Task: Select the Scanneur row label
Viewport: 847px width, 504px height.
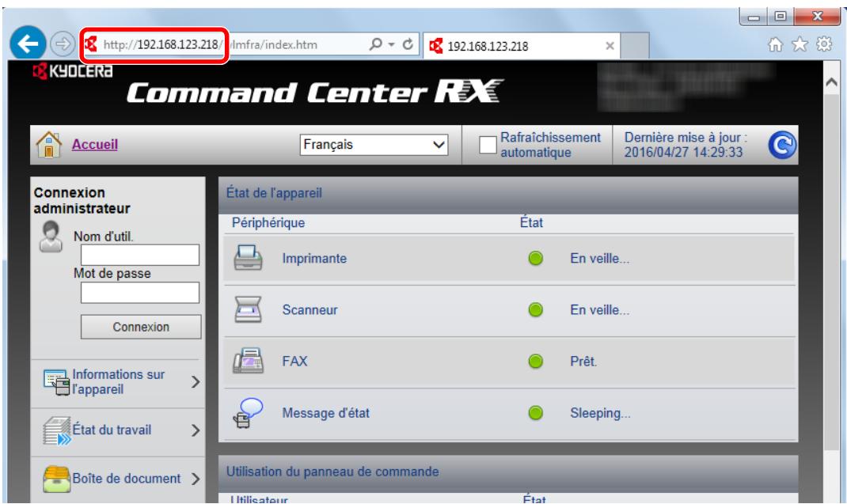Action: (310, 310)
